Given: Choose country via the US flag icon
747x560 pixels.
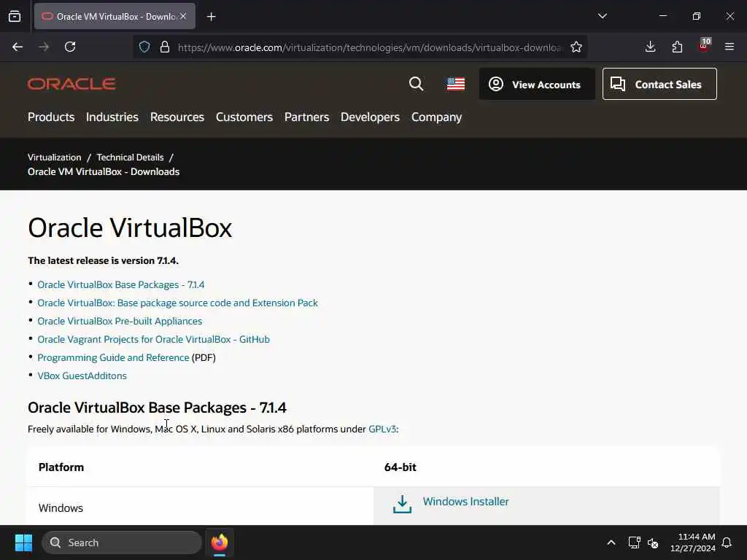Looking at the screenshot, I should pos(456,84).
